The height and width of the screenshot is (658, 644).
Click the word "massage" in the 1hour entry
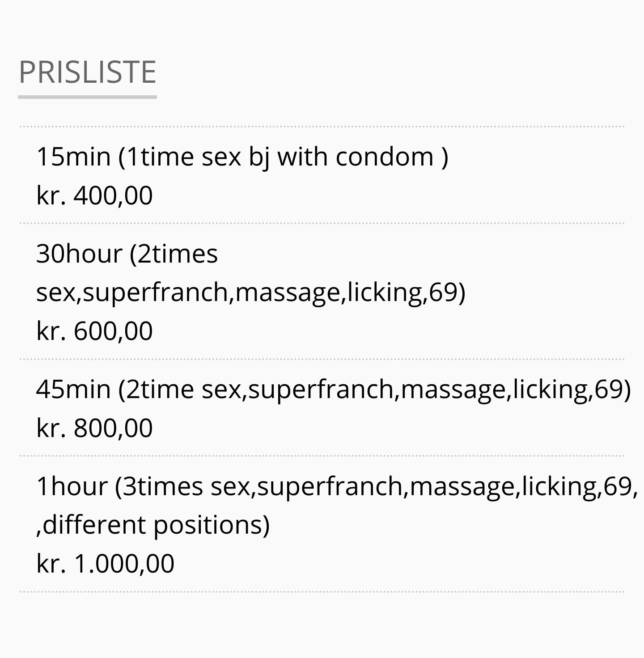[x=462, y=486]
